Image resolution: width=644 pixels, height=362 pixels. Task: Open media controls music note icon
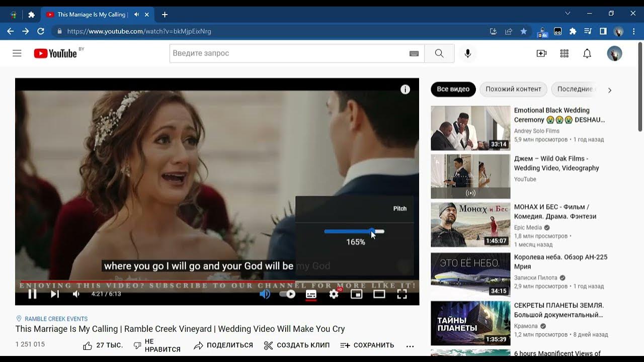(588, 31)
